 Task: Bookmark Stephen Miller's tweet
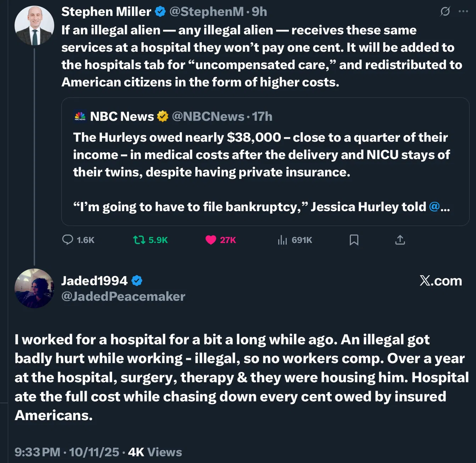(x=354, y=240)
